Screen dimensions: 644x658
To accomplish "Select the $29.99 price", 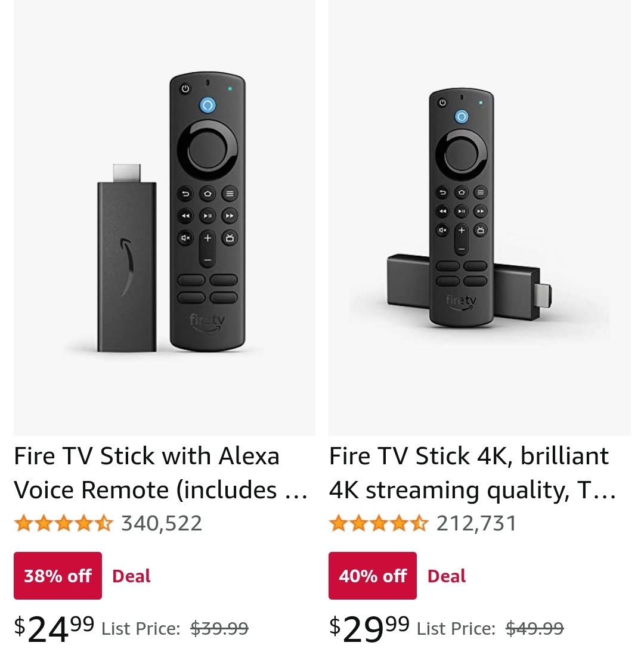I will coord(369,629).
